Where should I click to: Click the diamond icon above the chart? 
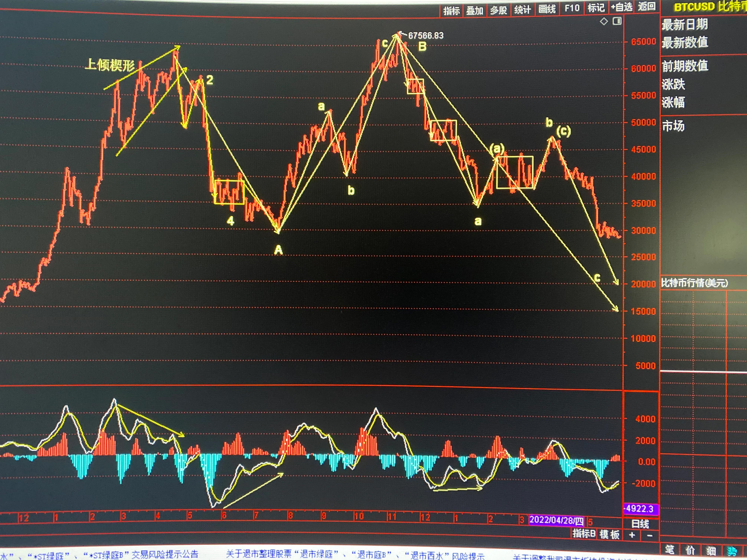pyautogui.click(x=604, y=22)
